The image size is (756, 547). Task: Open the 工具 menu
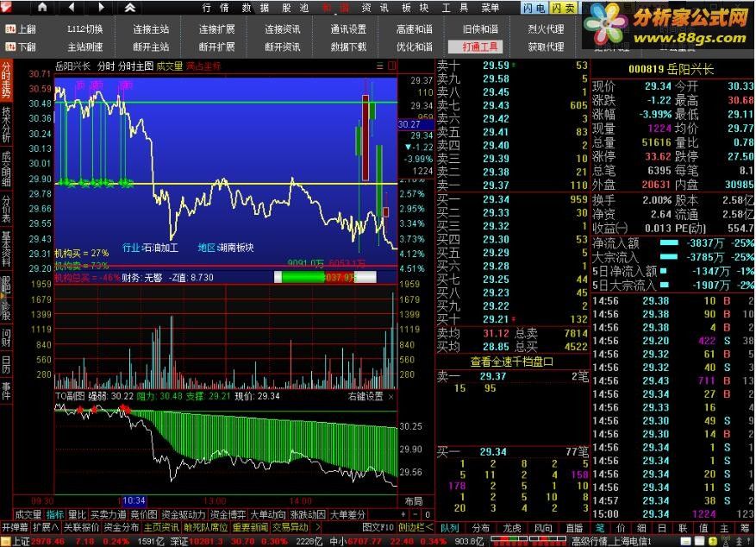pyautogui.click(x=455, y=8)
